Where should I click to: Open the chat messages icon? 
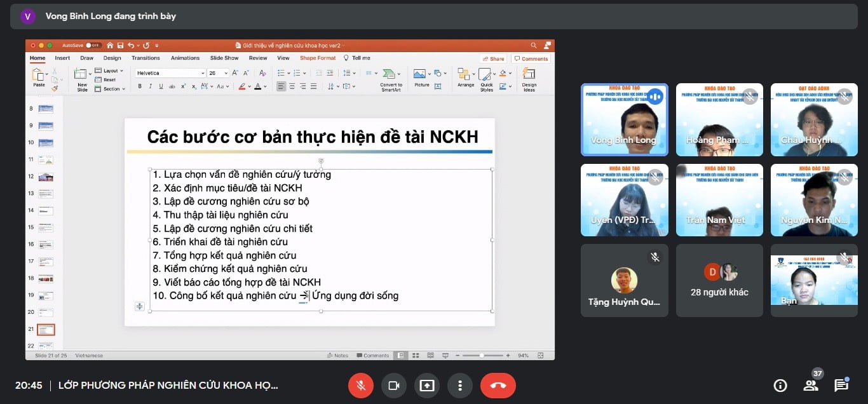(x=841, y=386)
